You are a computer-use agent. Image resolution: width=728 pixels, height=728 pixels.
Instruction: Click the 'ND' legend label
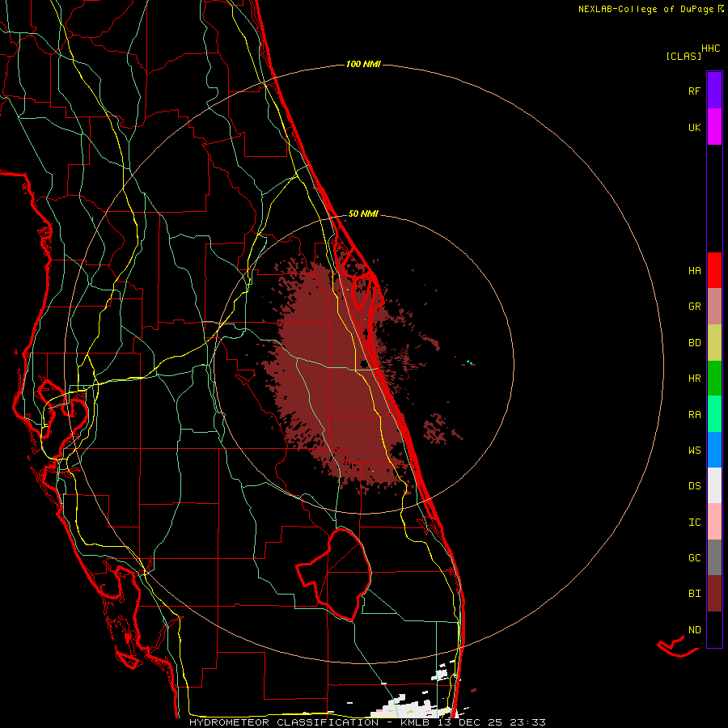[x=694, y=630]
